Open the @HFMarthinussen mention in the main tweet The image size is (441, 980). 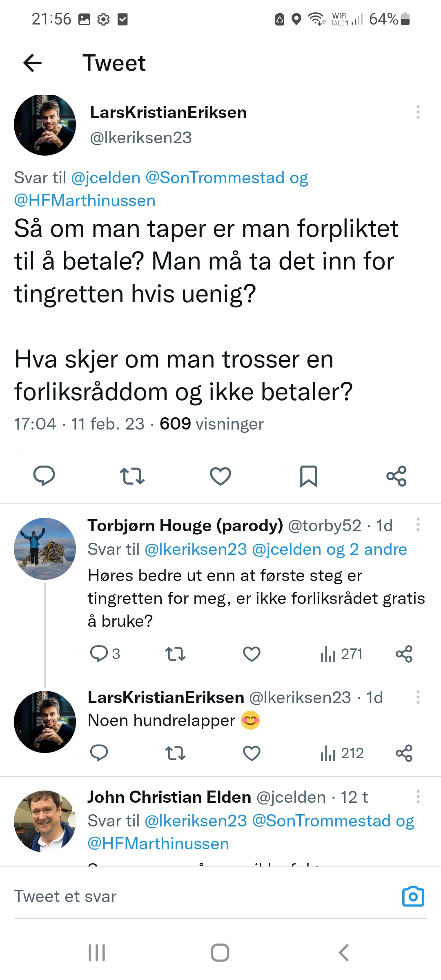point(85,200)
